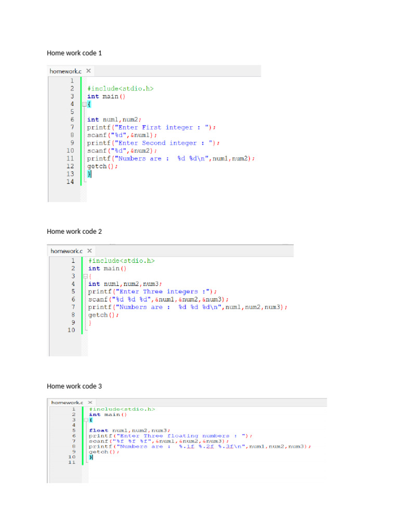399x532 pixels.
Task: Click the 'Home work code 2' heading
Action: pos(74,231)
